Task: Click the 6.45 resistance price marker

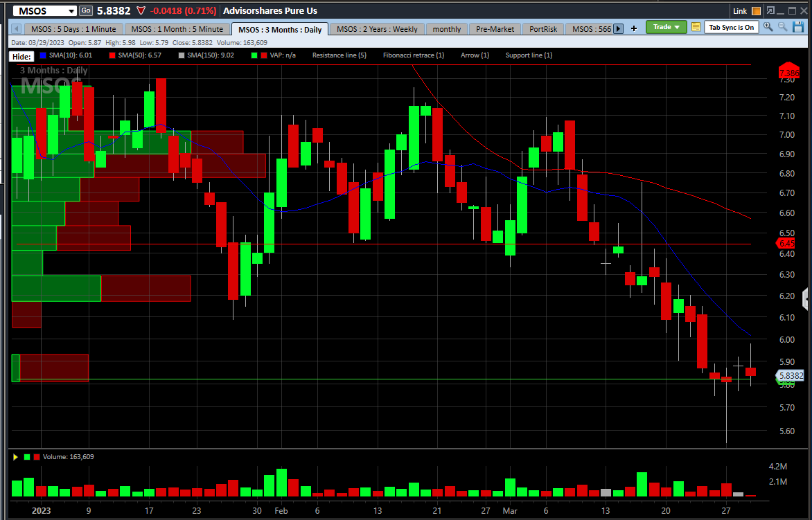Action: tap(786, 243)
